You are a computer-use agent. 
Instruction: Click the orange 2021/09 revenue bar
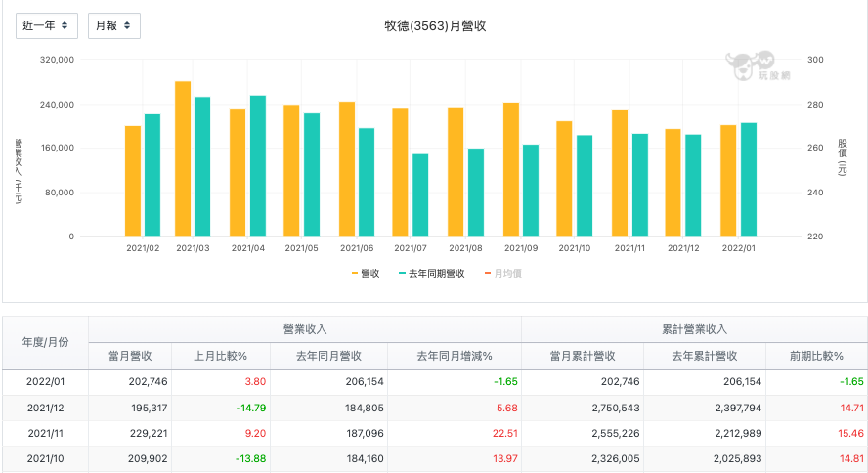click(x=511, y=169)
